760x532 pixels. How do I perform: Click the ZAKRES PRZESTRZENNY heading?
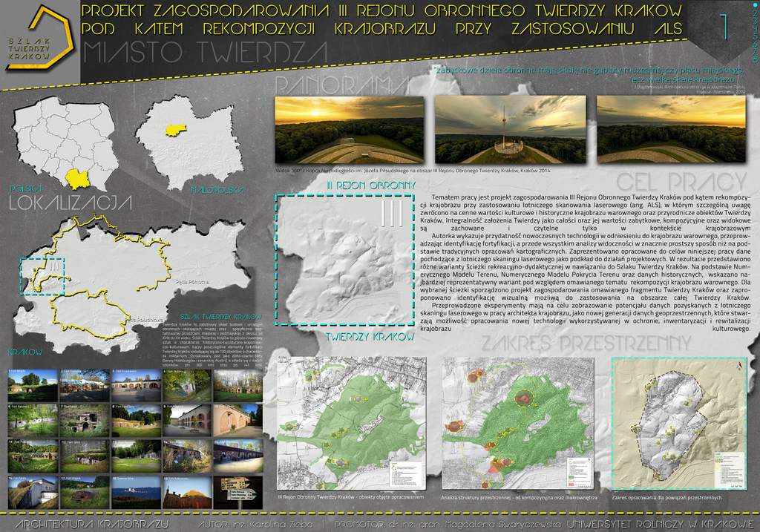point(586,344)
